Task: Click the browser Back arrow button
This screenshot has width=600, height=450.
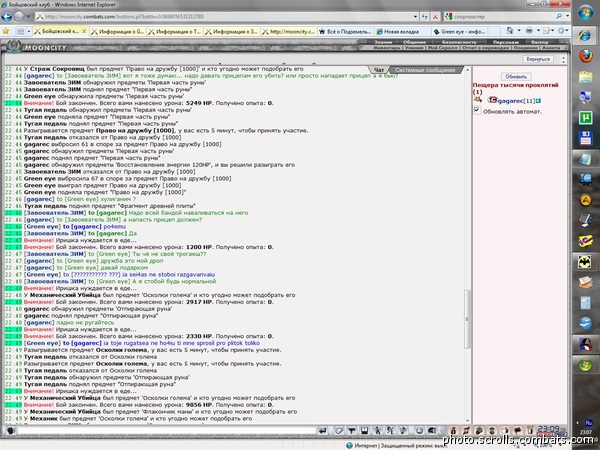Action: pos(7,17)
